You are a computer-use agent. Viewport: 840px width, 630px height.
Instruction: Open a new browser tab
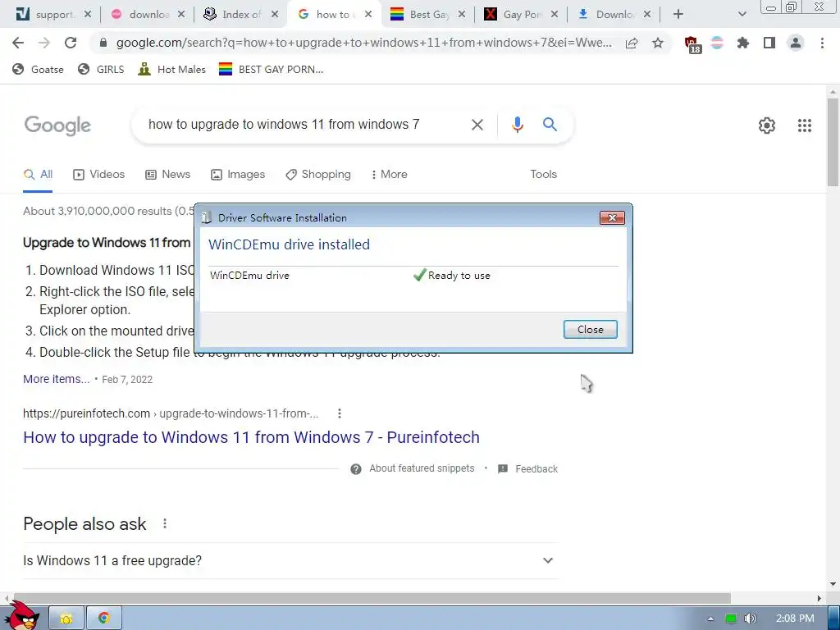678,15
